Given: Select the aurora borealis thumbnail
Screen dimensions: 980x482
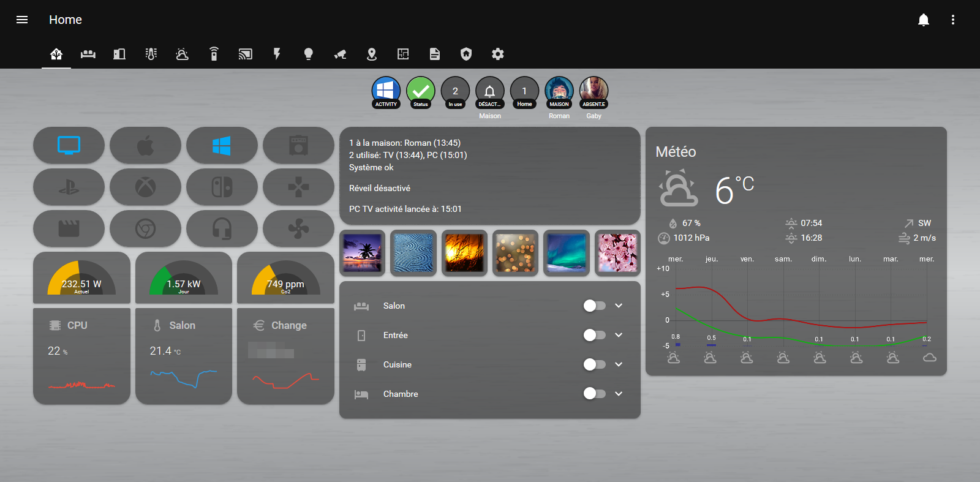Looking at the screenshot, I should coord(567,253).
